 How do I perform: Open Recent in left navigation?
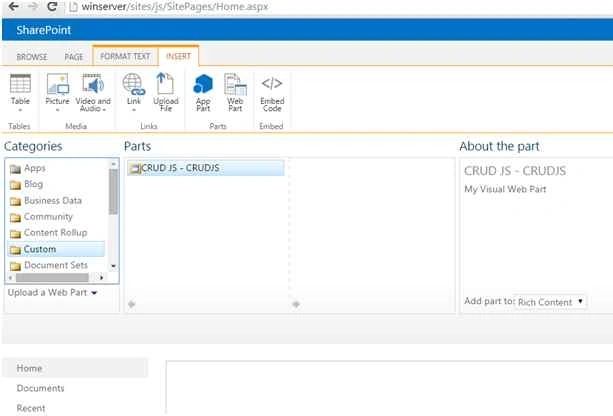click(x=31, y=408)
